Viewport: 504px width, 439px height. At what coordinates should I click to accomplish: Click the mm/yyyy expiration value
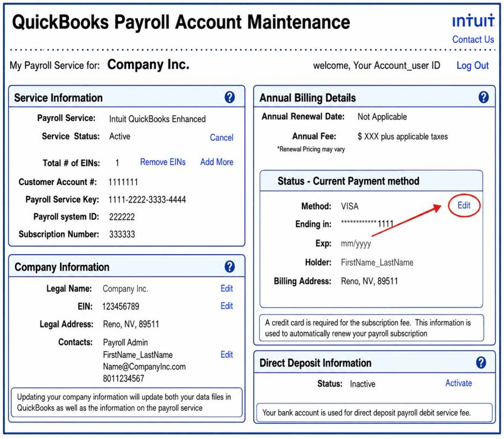point(356,244)
